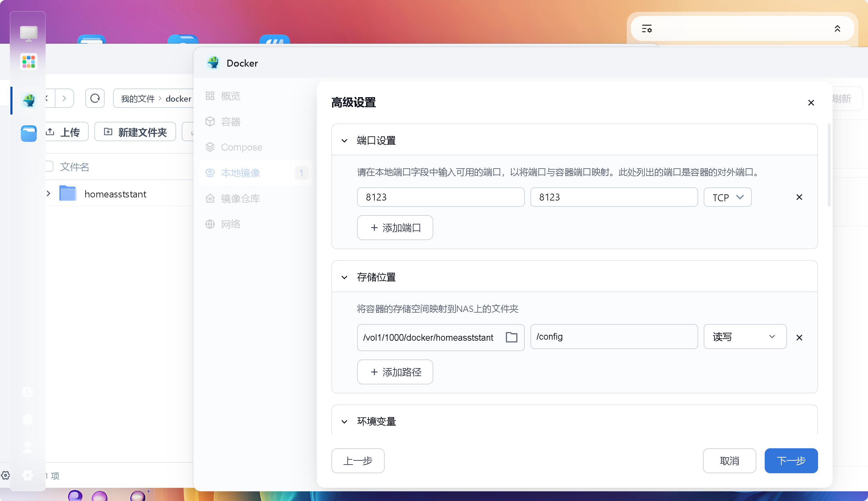This screenshot has height=501, width=868.
Task: Focus the local port field showing 8123
Action: (x=441, y=197)
